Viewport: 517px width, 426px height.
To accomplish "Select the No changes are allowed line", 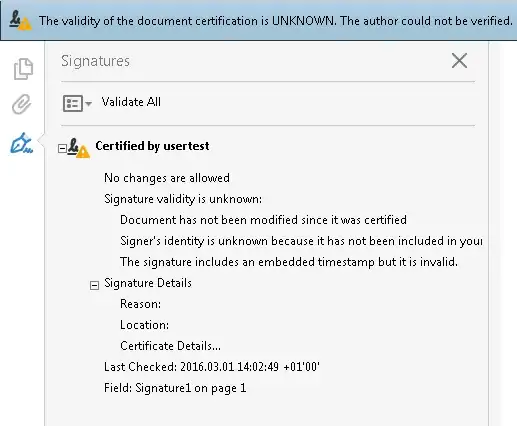I will 167,178.
